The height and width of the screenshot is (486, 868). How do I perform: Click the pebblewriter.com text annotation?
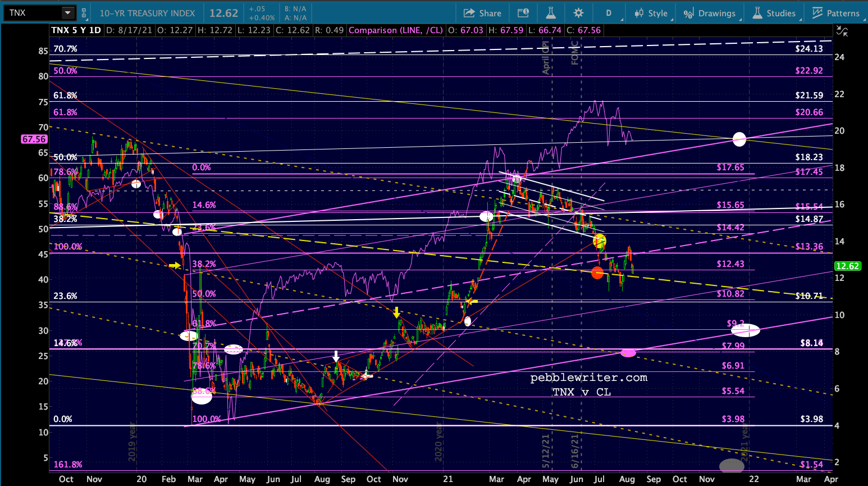tap(589, 378)
